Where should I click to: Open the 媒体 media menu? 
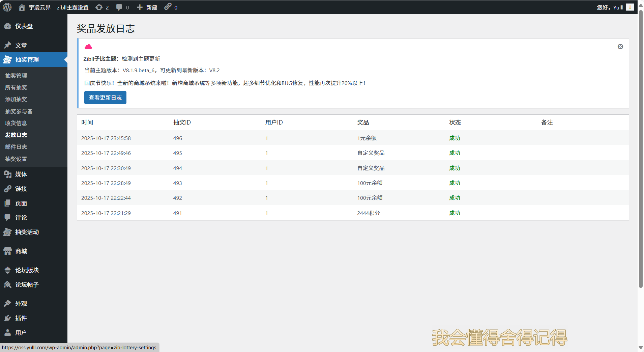pos(21,174)
